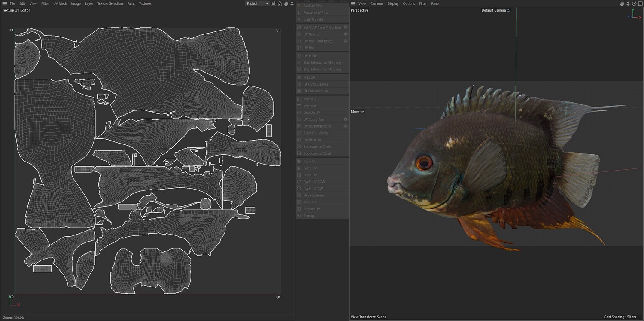Open UV Rectangularize gear settings

coord(346,126)
